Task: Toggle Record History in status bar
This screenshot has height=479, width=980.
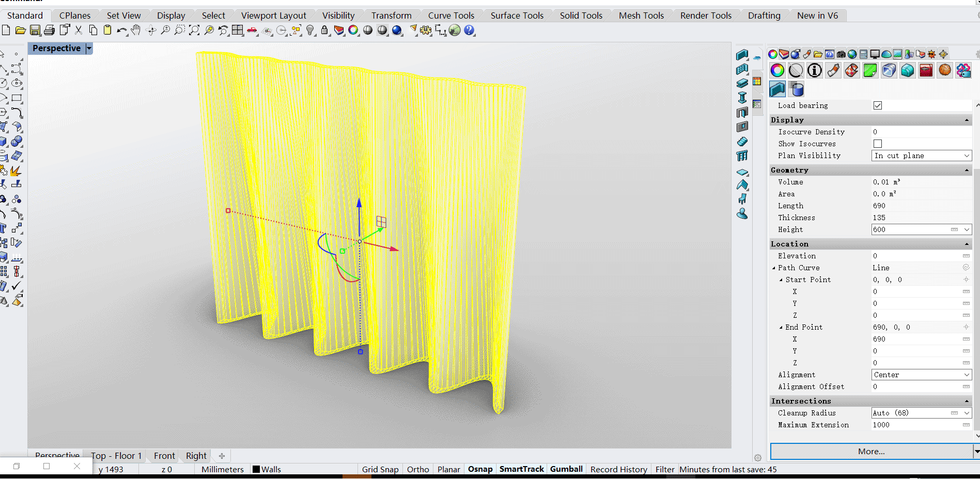Action: (618, 469)
